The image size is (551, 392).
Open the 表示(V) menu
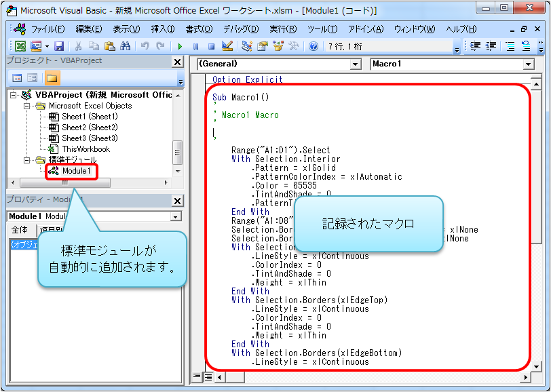click(x=126, y=29)
